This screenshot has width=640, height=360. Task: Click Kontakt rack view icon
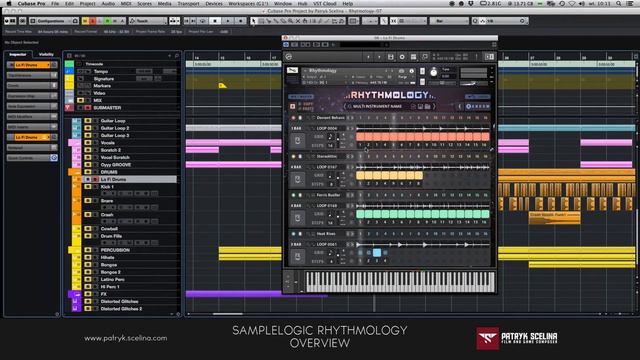click(413, 57)
